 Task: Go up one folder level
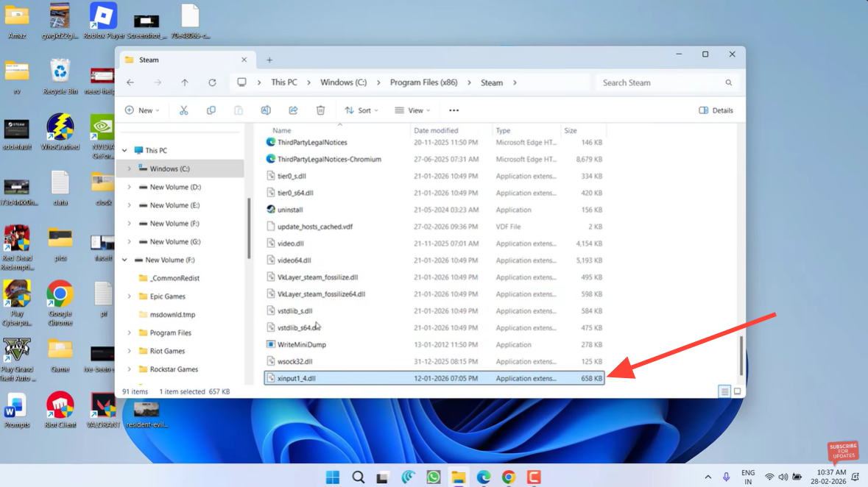[x=185, y=83]
